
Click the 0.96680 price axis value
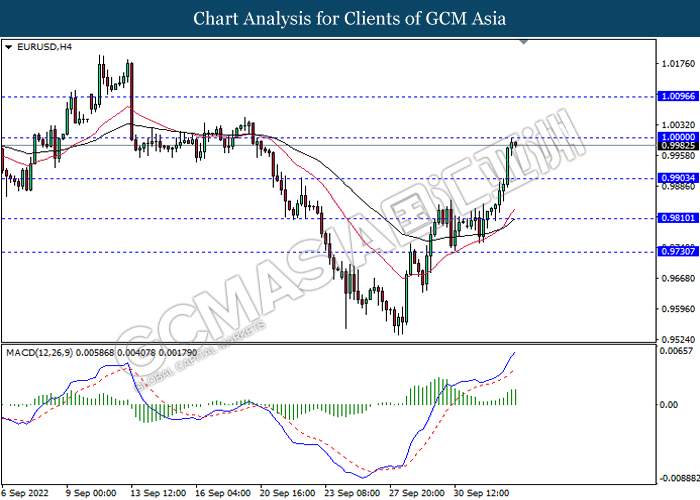[x=678, y=279]
